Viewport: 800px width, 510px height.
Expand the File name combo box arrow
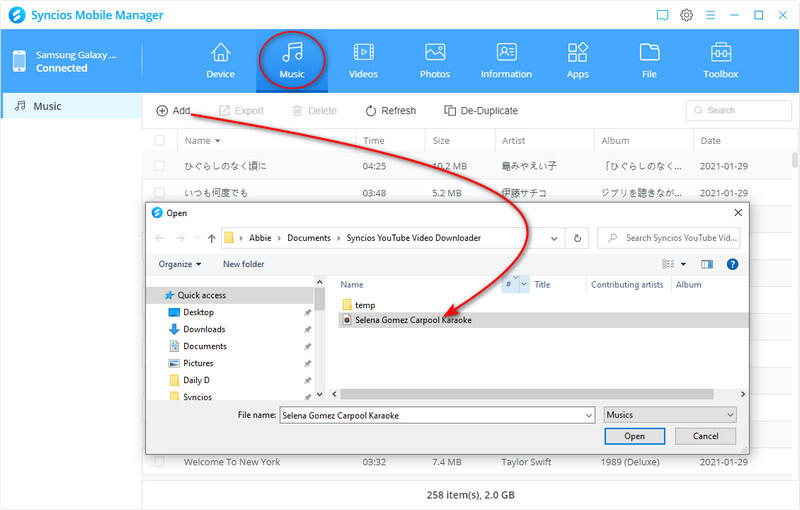[587, 414]
